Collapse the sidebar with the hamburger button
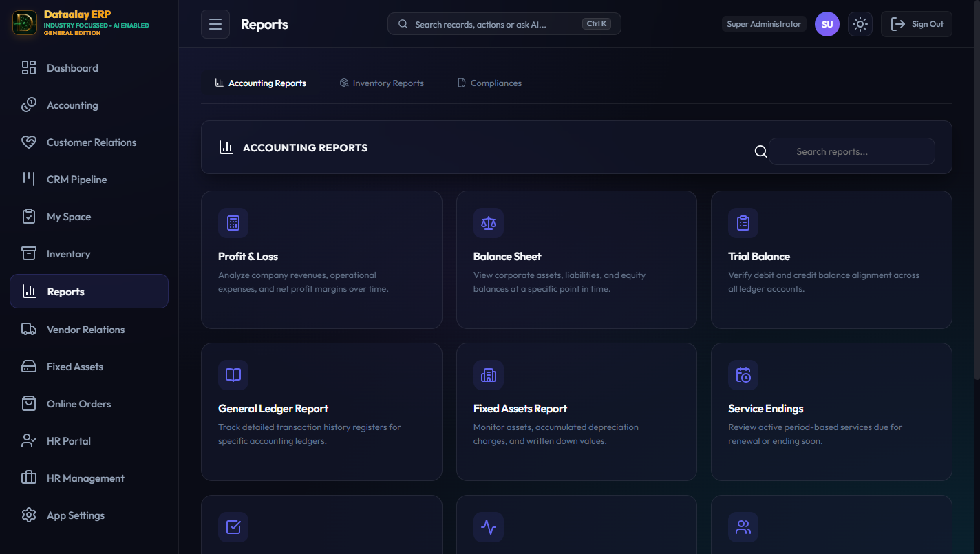This screenshot has height=554, width=980. click(215, 24)
